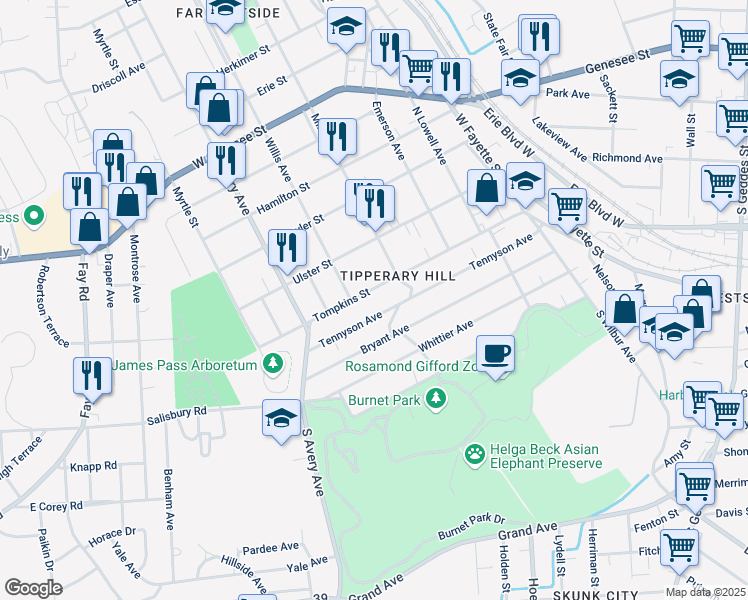Image resolution: width=748 pixels, height=600 pixels.
Task: Open the grocery cart marker near Fitch St
Action: (x=679, y=549)
